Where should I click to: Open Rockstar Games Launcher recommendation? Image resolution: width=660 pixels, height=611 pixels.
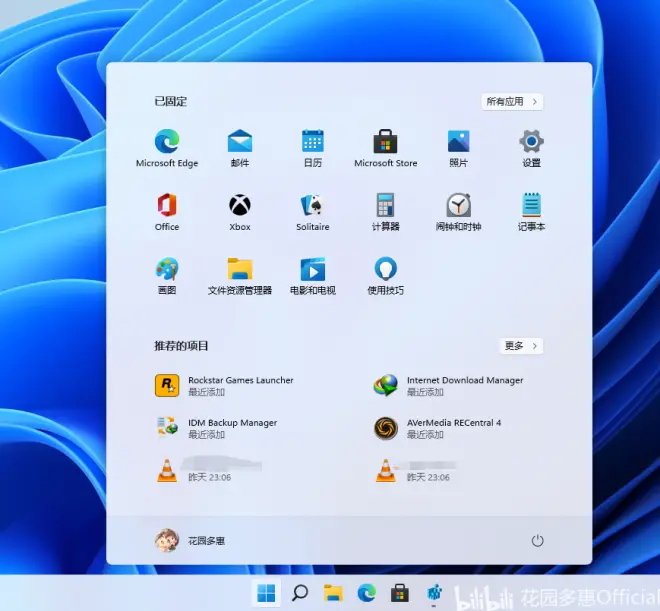pos(224,385)
